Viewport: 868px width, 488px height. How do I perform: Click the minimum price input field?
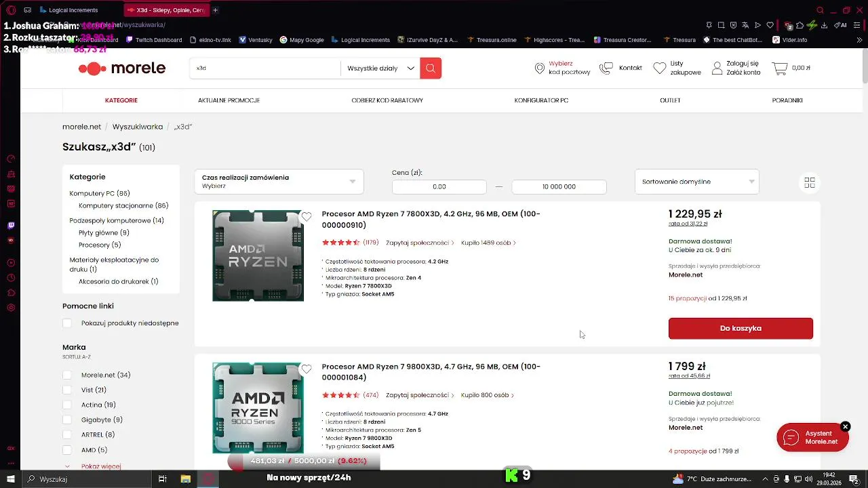pyautogui.click(x=439, y=186)
